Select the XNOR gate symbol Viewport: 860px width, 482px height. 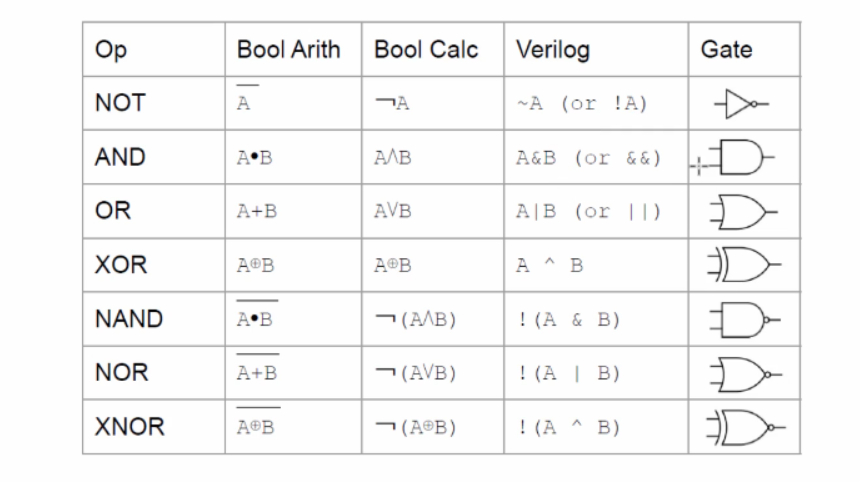point(746,427)
